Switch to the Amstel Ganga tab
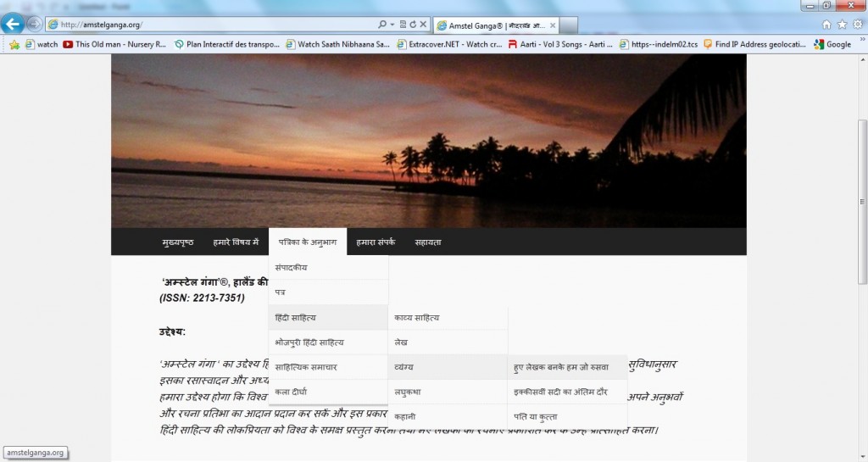 (x=492, y=25)
